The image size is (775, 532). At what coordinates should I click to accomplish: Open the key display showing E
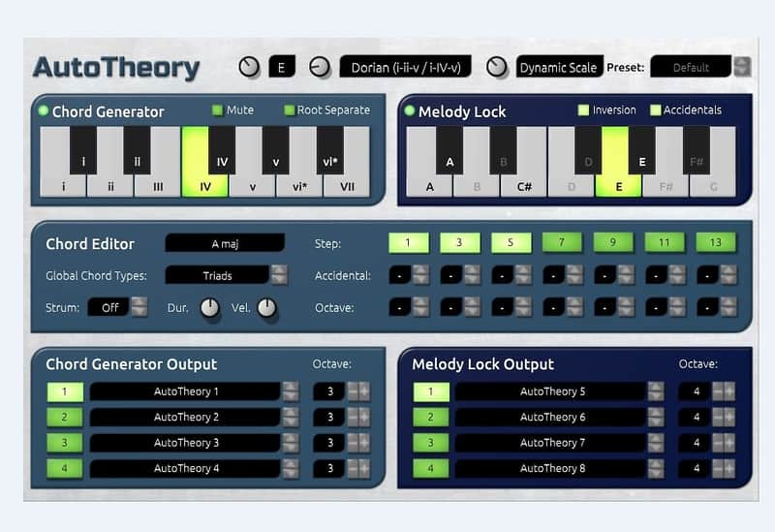click(282, 67)
